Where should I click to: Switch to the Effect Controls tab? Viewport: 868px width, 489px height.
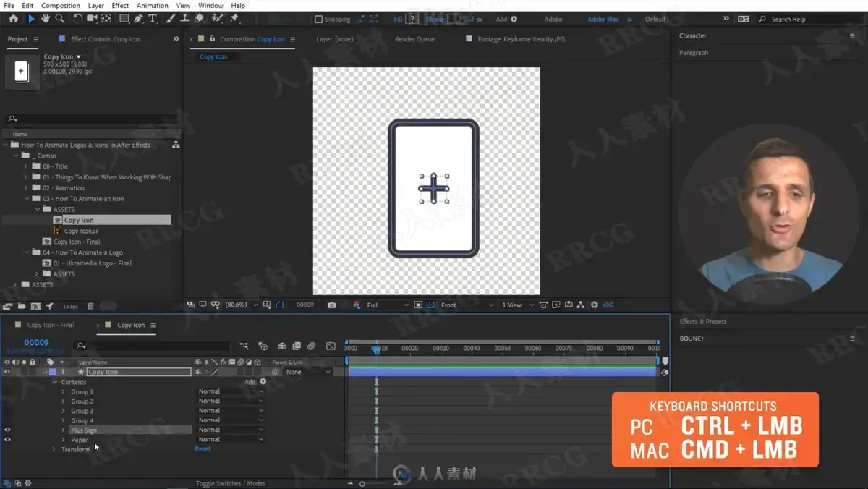pyautogui.click(x=106, y=39)
